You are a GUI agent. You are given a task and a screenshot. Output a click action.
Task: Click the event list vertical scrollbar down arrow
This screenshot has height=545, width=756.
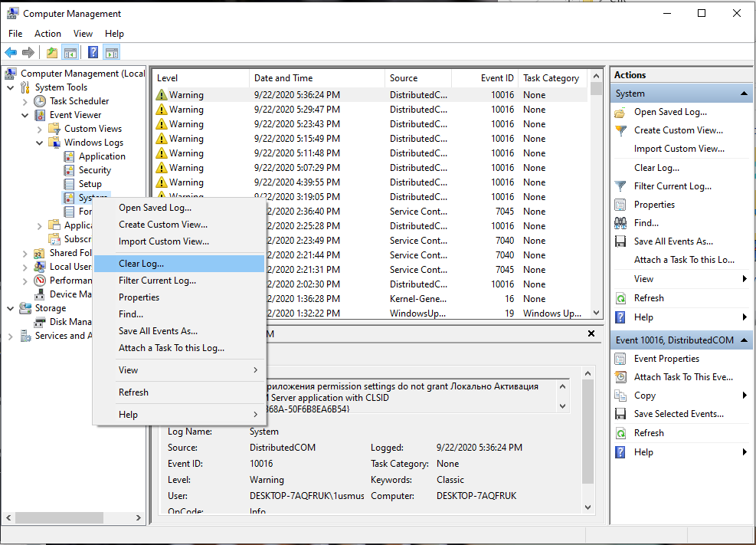click(597, 313)
